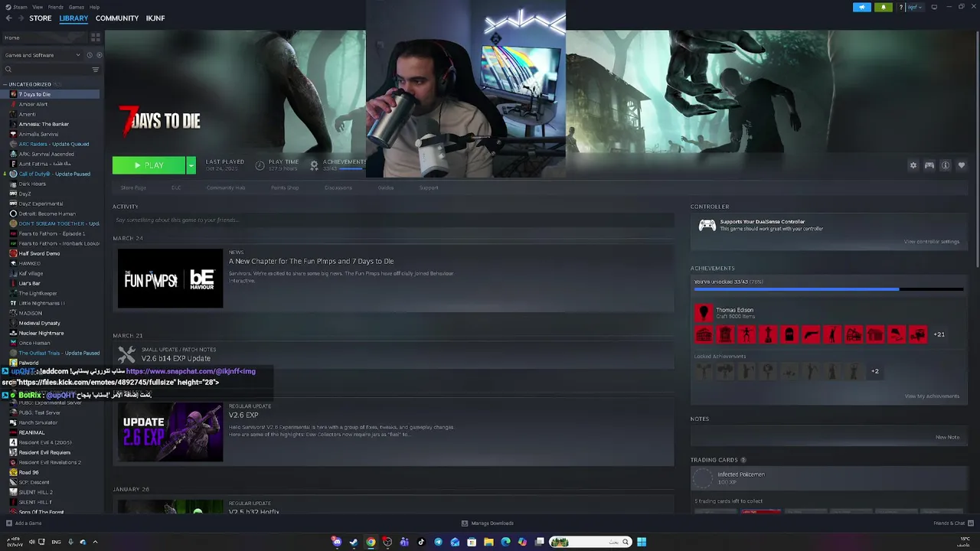Expand the +21 unlocked achievements
The image size is (980, 551).
(x=939, y=334)
